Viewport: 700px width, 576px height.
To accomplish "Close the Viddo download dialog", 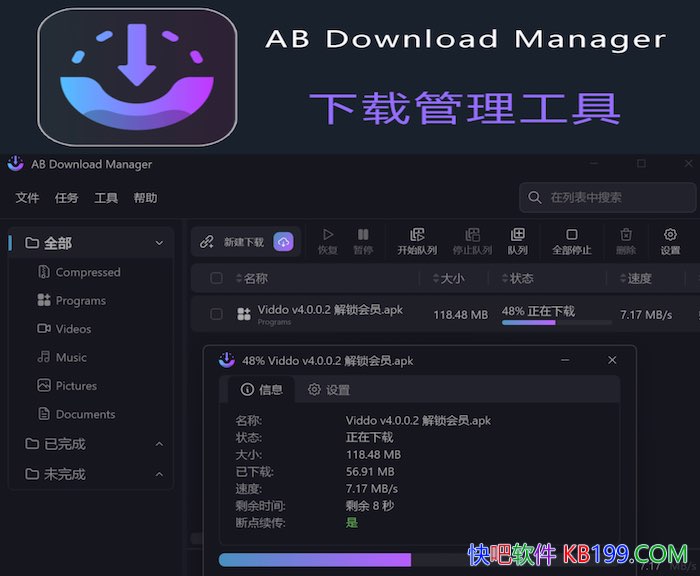I will tap(612, 360).
